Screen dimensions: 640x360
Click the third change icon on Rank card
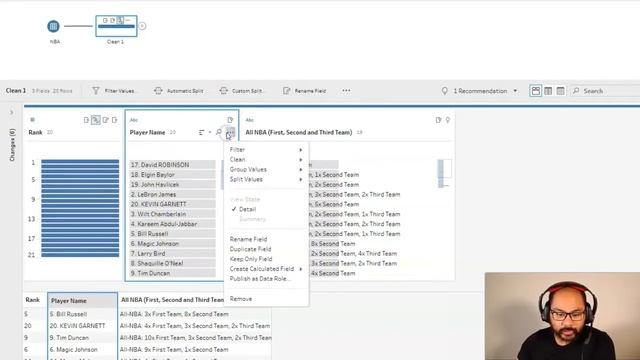105,120
